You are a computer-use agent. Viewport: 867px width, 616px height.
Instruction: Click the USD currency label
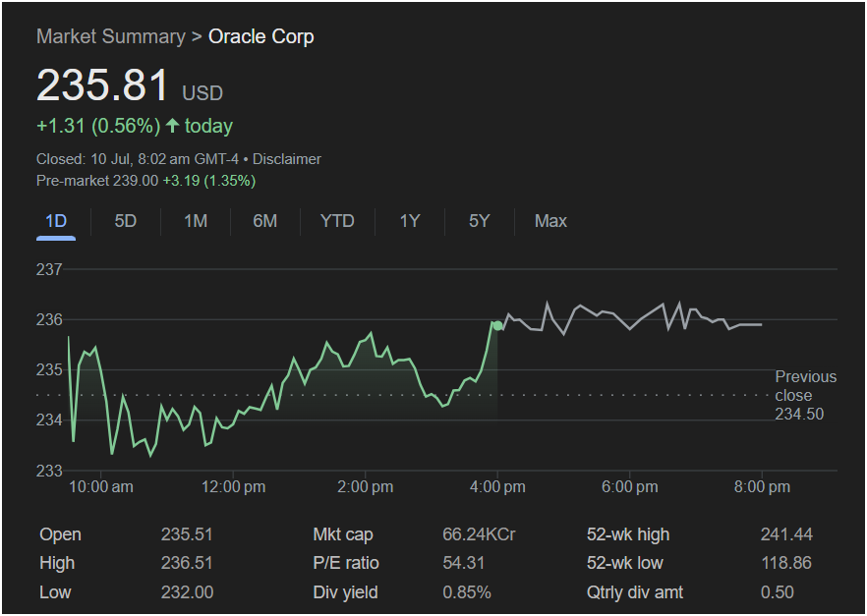point(202,92)
